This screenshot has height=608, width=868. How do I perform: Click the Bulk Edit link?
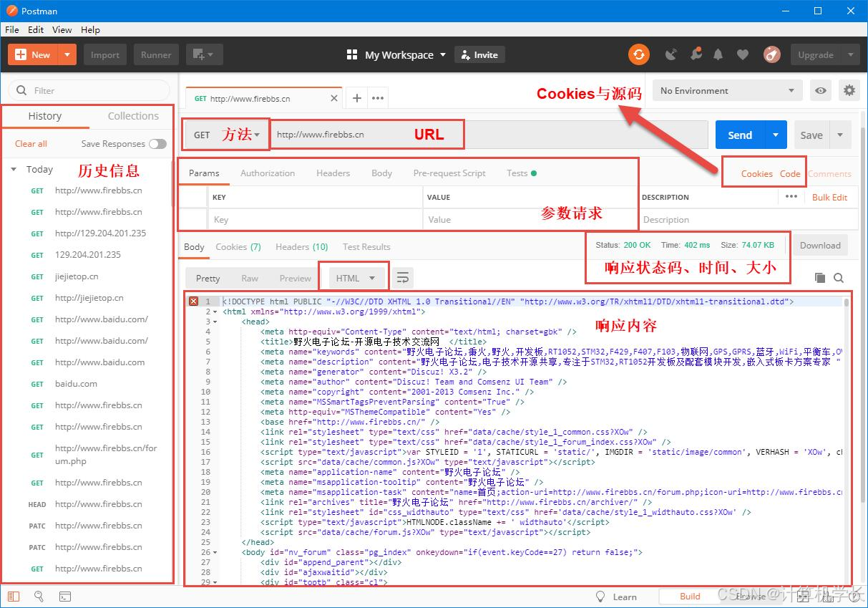coord(829,197)
